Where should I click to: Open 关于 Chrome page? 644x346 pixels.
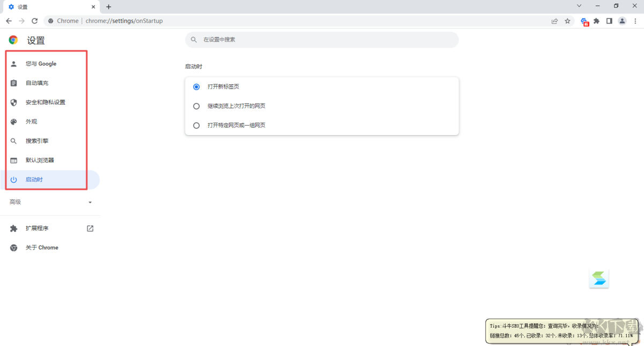[41, 248]
